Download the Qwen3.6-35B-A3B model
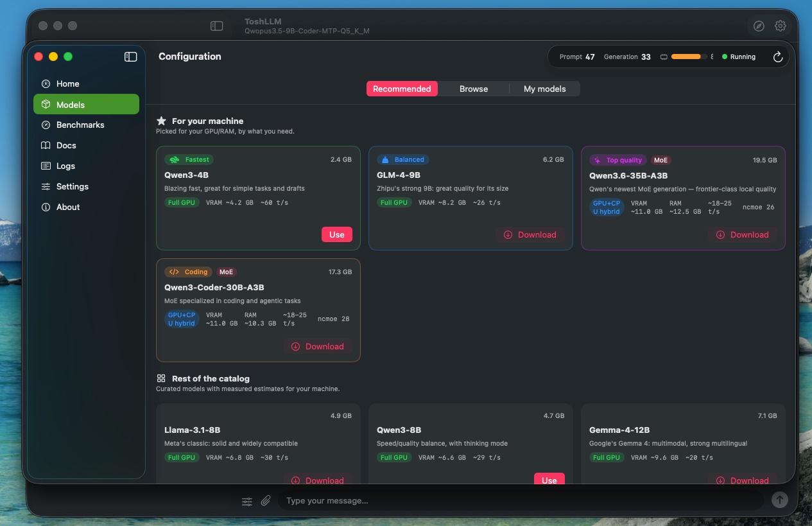This screenshot has height=526, width=812. [743, 234]
